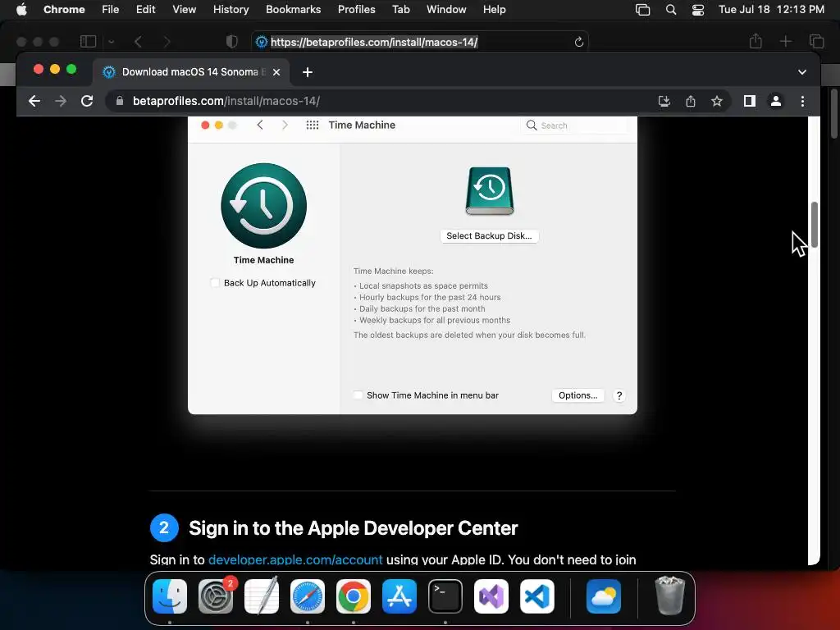Screen dimensions: 840x630
Task: Click the lock icon in Chrome address bar
Action: [120, 101]
